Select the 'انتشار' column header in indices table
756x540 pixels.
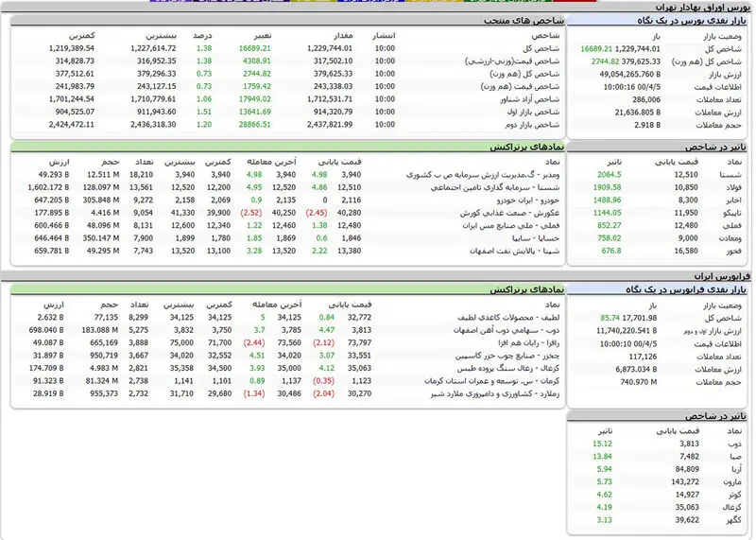click(x=384, y=35)
